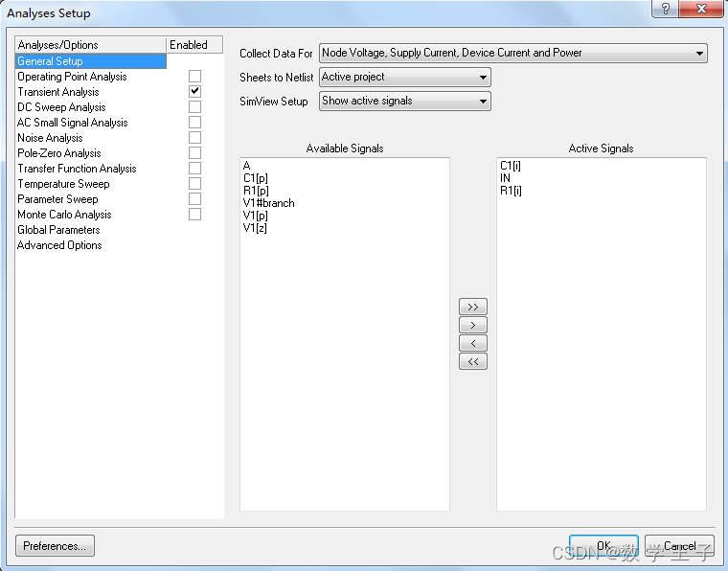Click the add-all signals (>>) button
Screen dimensions: 728x571
[x=473, y=307]
